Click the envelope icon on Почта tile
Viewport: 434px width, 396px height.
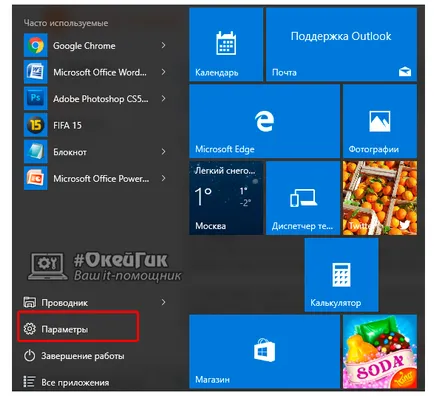(x=405, y=71)
